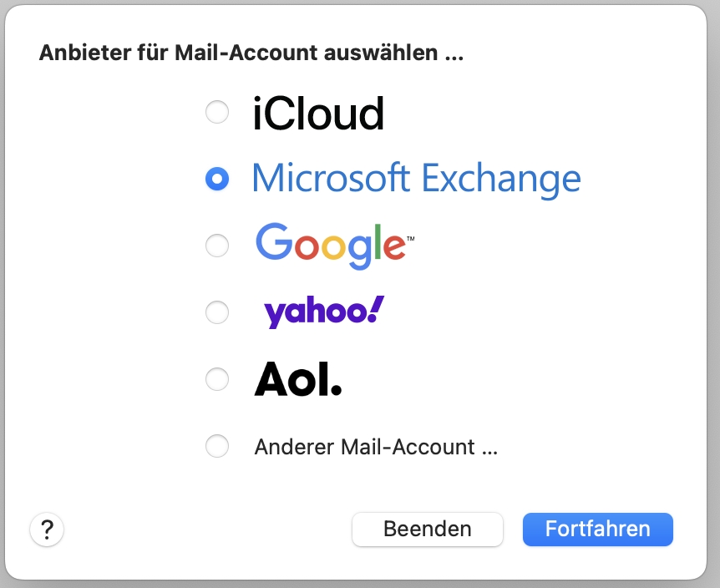Select the iCloud radio button
Screen dimensions: 720x588
click(217, 112)
